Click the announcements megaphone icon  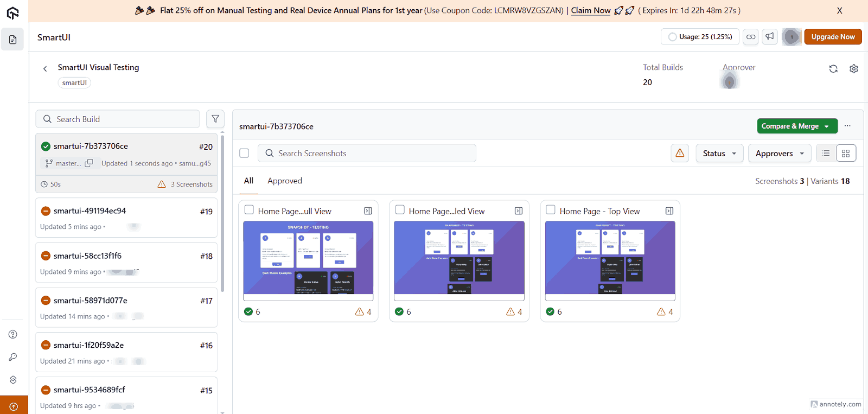[770, 36]
